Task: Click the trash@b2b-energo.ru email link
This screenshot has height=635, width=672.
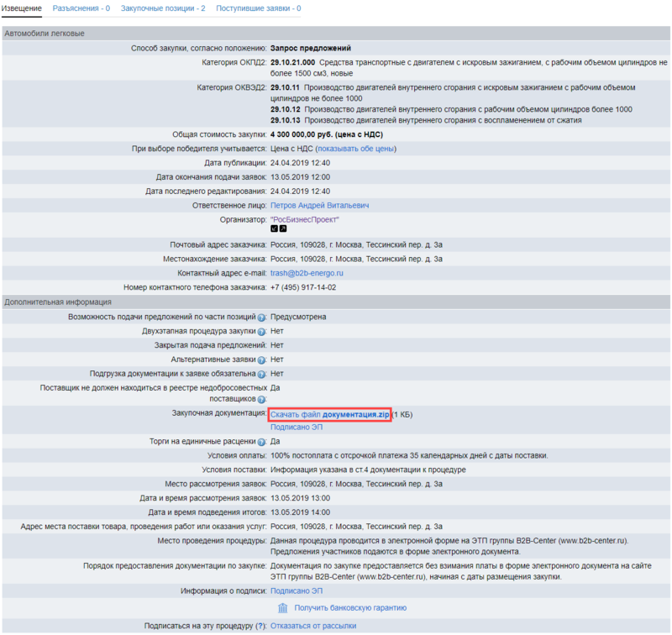Action: [x=307, y=273]
